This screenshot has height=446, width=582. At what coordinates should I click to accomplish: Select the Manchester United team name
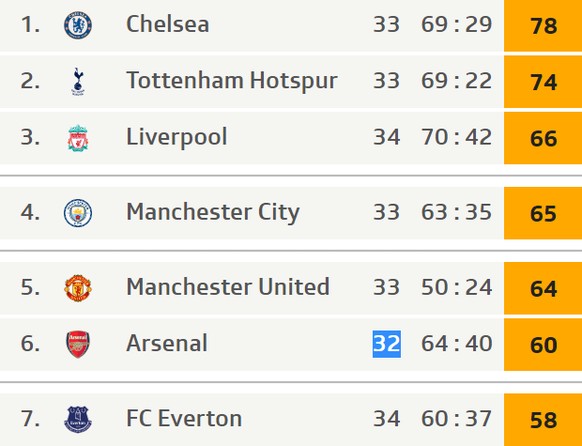coord(228,287)
